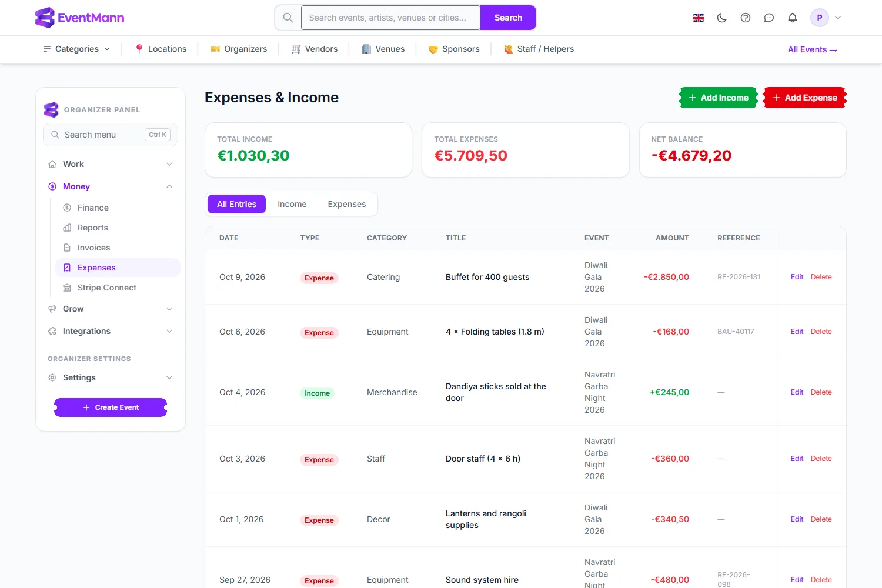Open Stripe Connect in sidebar

(118, 288)
